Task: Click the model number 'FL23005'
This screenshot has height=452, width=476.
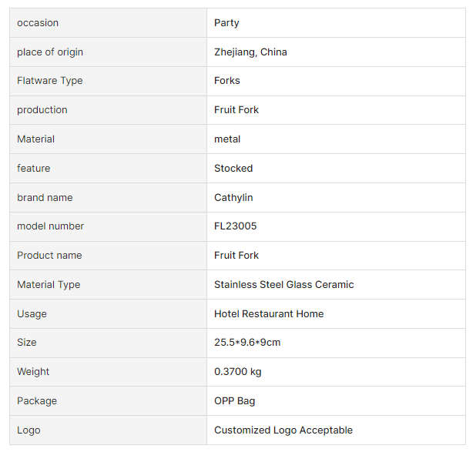Action: coord(236,226)
